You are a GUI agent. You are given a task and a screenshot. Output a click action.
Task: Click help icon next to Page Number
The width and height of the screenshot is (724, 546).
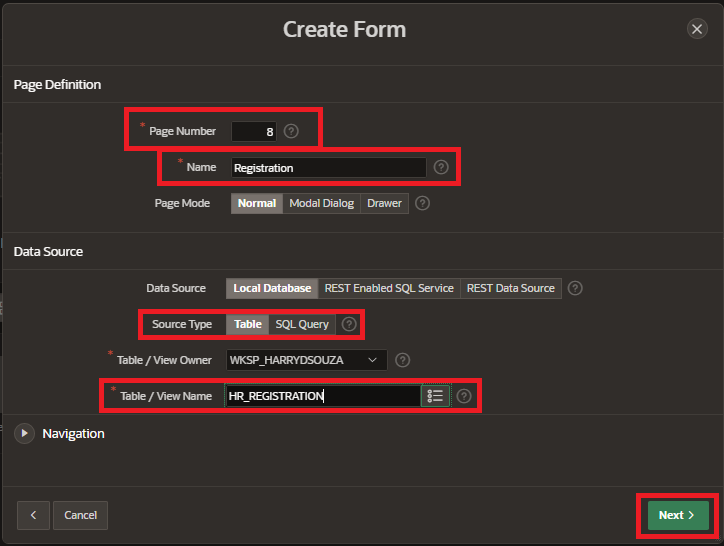(x=291, y=131)
